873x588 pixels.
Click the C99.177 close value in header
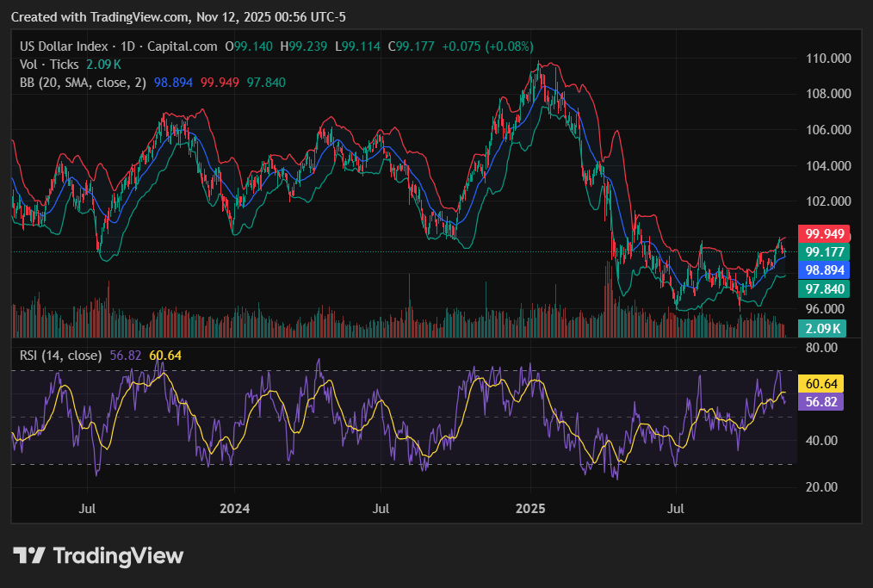tap(412, 46)
